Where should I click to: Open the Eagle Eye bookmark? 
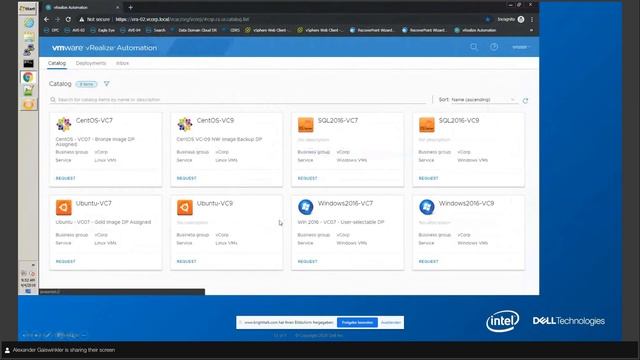click(102, 30)
